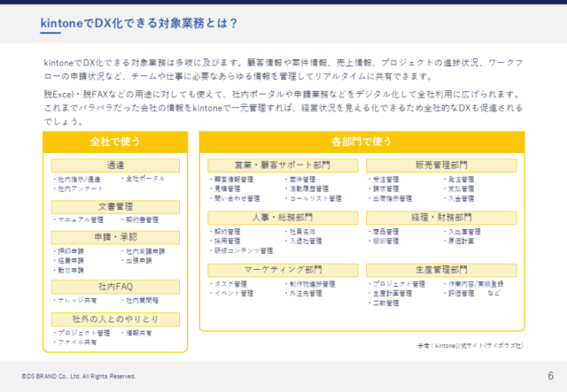Click the '人事・総務部門' heading
The width and height of the screenshot is (567, 392).
coord(283,218)
